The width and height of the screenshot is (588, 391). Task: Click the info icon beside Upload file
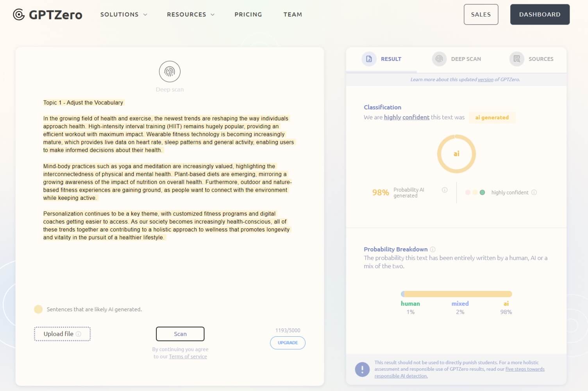click(x=79, y=334)
